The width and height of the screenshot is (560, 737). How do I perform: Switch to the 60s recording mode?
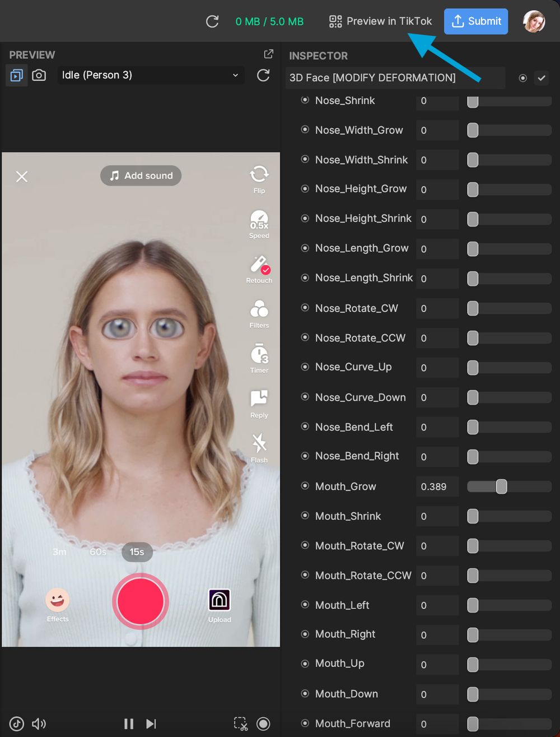[97, 551]
